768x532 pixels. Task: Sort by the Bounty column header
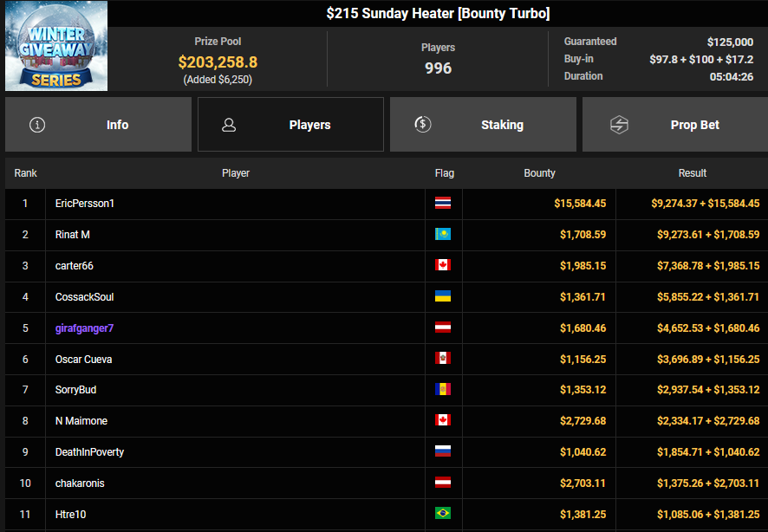coord(539,173)
